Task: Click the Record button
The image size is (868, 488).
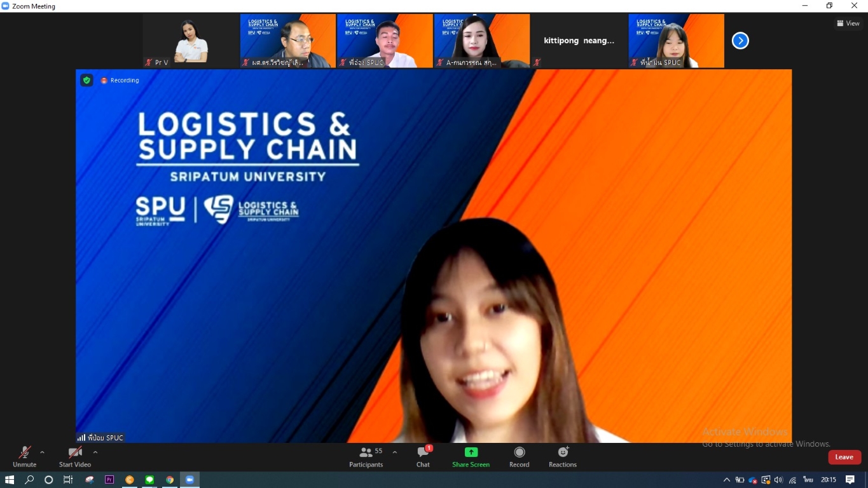Action: click(x=520, y=456)
